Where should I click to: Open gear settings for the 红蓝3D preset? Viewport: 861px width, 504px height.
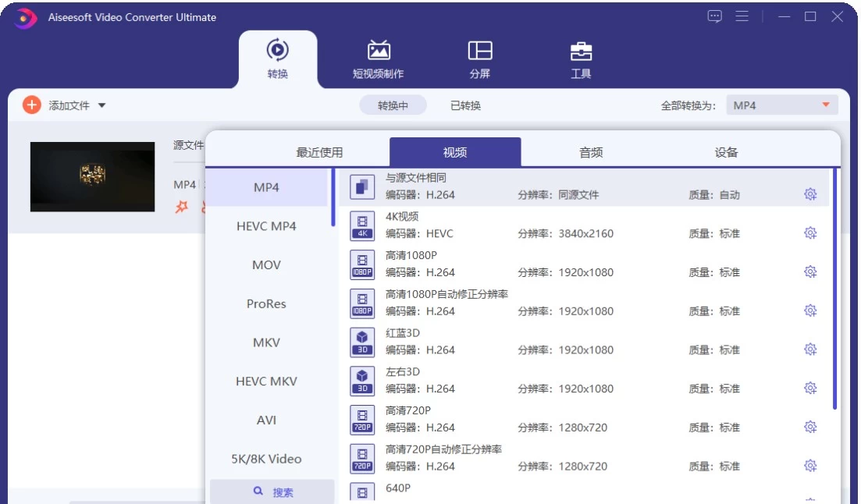(x=810, y=349)
